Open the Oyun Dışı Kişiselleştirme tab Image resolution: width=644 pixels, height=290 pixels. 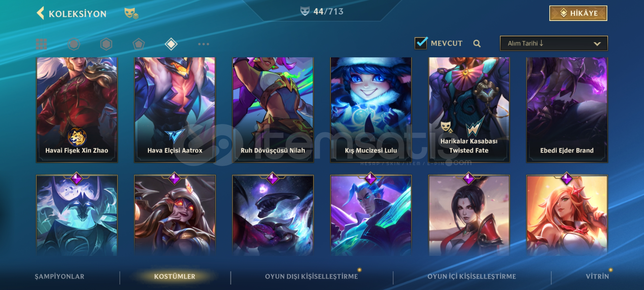pyautogui.click(x=312, y=276)
